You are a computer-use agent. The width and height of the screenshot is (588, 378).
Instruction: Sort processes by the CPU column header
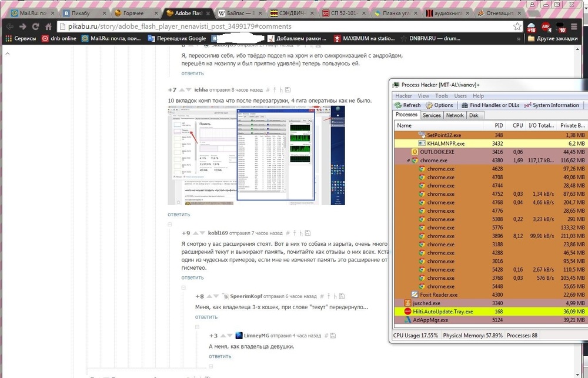(x=517, y=126)
